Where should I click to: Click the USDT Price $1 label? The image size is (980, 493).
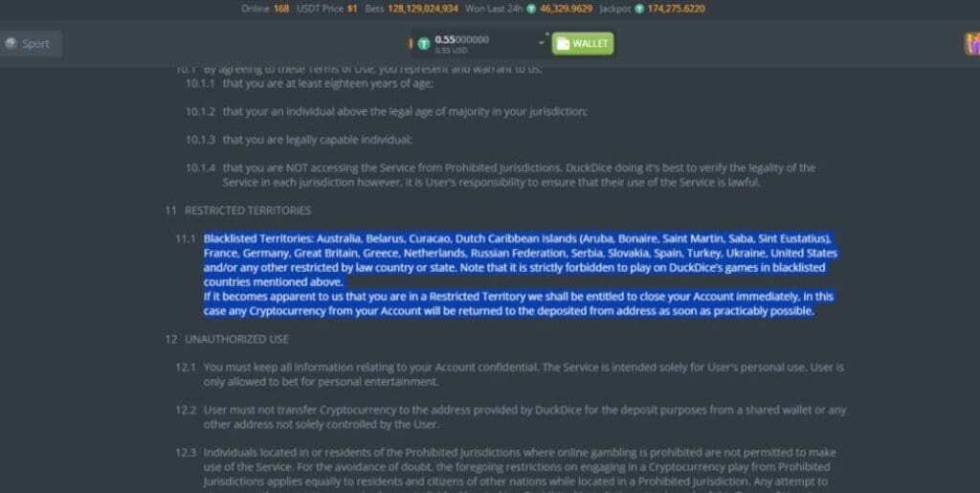[327, 9]
